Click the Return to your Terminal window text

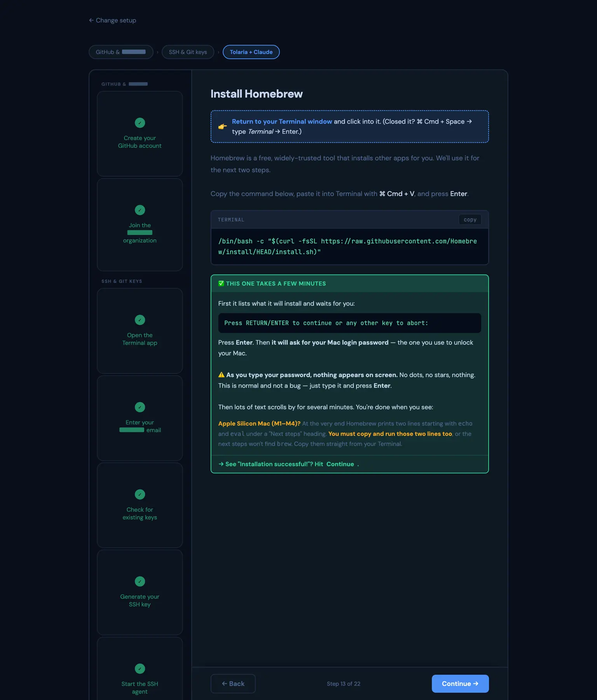click(x=282, y=121)
